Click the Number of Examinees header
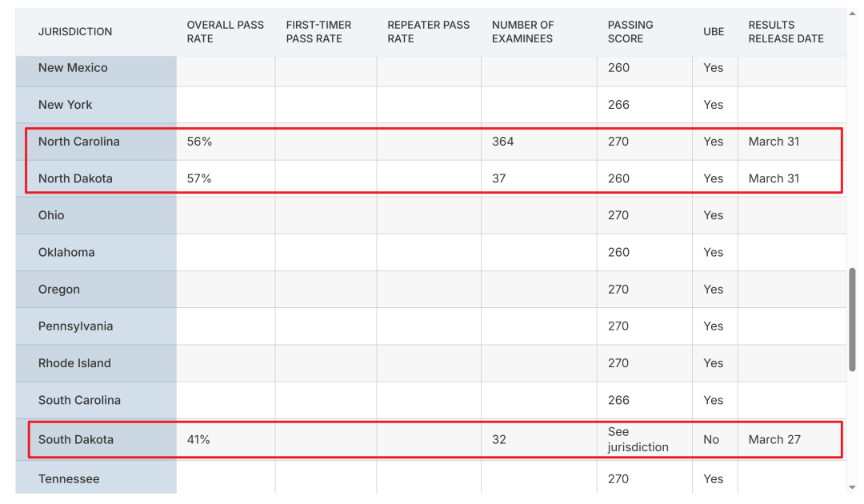864x504 pixels. (x=522, y=32)
